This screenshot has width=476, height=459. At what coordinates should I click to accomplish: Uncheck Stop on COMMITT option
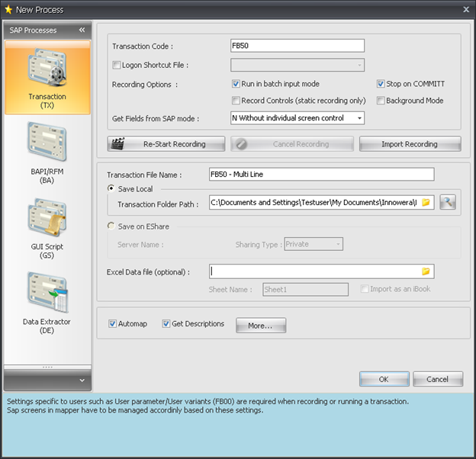(x=381, y=84)
